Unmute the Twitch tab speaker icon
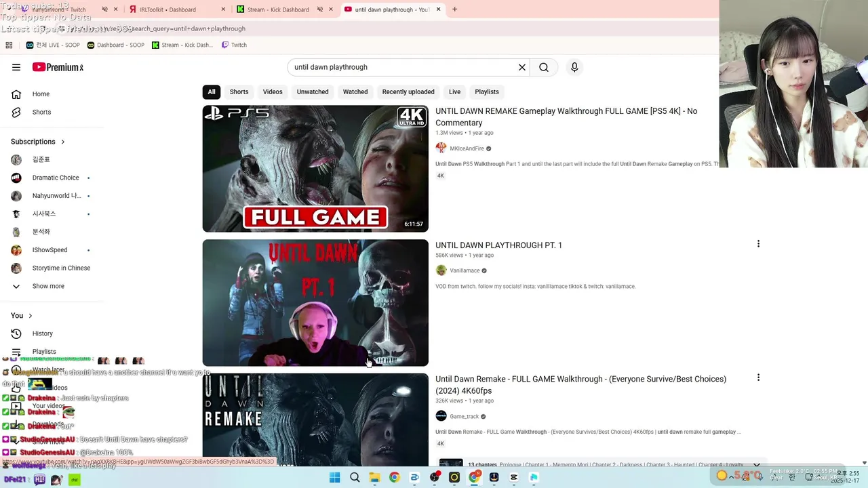 [104, 9]
